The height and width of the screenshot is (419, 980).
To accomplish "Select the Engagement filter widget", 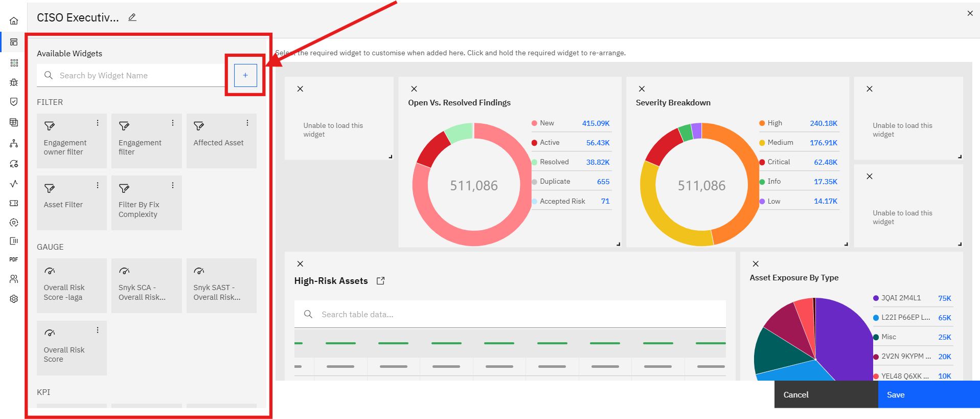I will (x=147, y=141).
